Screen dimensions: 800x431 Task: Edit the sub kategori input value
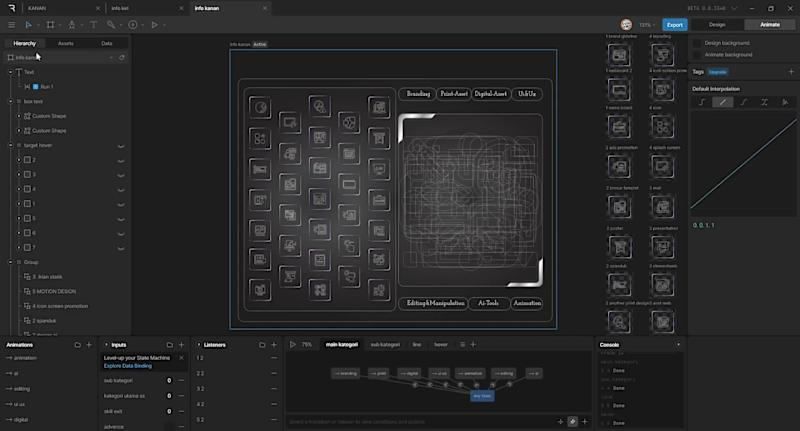pos(169,381)
